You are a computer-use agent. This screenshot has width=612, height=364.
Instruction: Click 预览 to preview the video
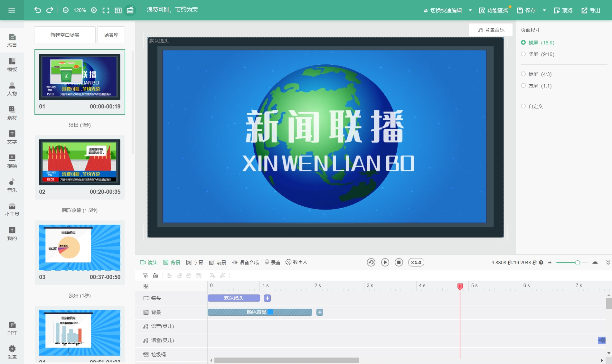pos(563,10)
